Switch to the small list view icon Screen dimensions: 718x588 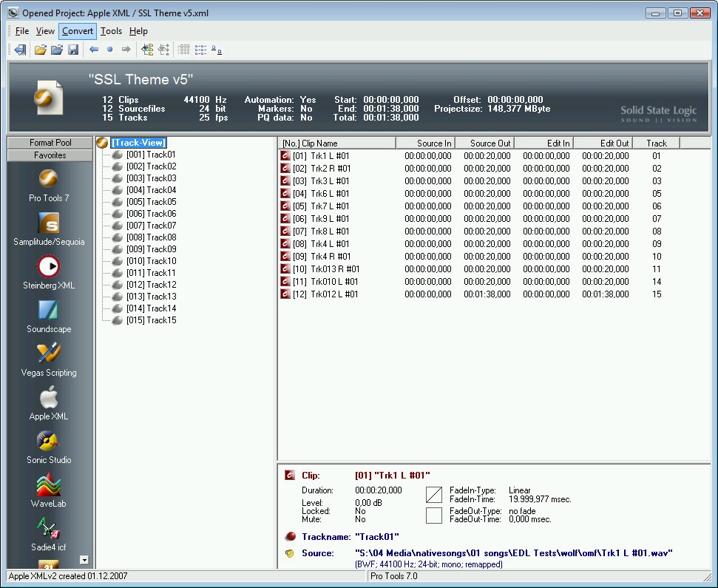click(200, 50)
